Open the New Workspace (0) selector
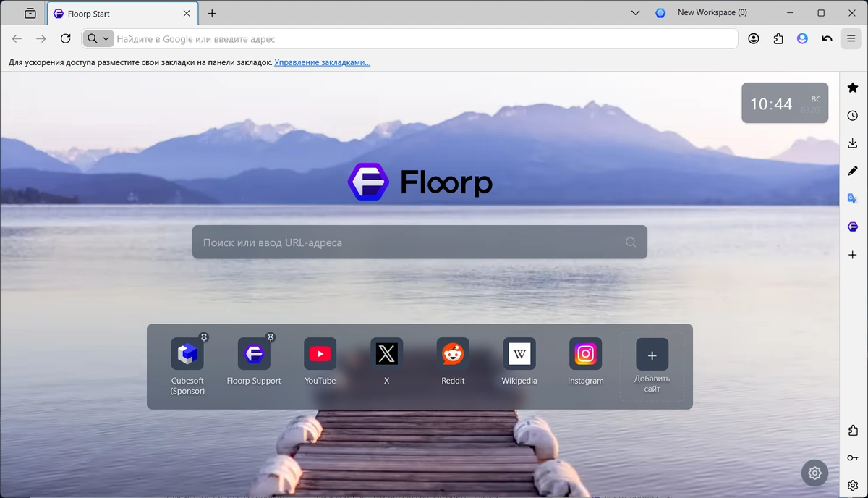Image resolution: width=868 pixels, height=498 pixels. (x=702, y=12)
